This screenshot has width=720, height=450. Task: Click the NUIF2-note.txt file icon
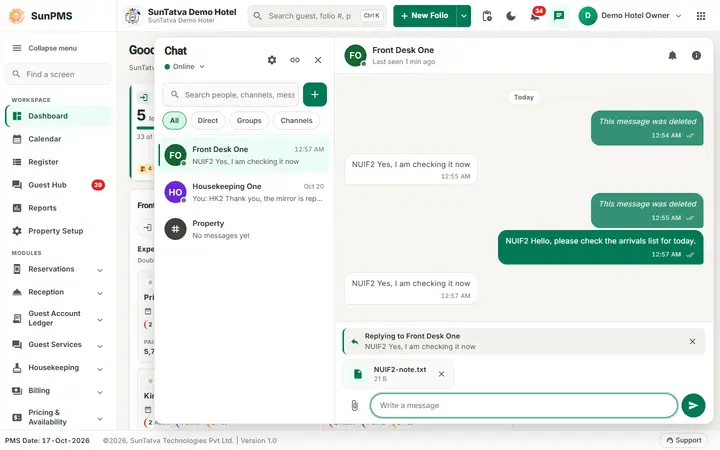coord(358,374)
